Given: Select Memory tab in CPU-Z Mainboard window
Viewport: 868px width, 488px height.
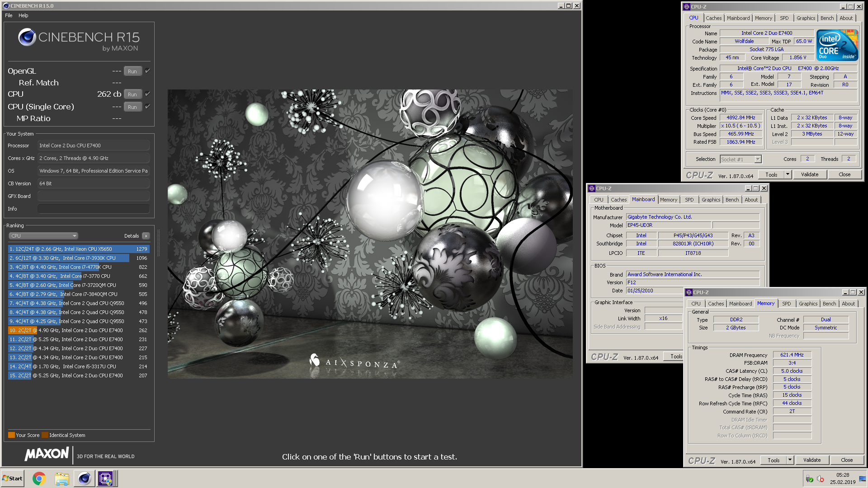Looking at the screenshot, I should pyautogui.click(x=669, y=200).
